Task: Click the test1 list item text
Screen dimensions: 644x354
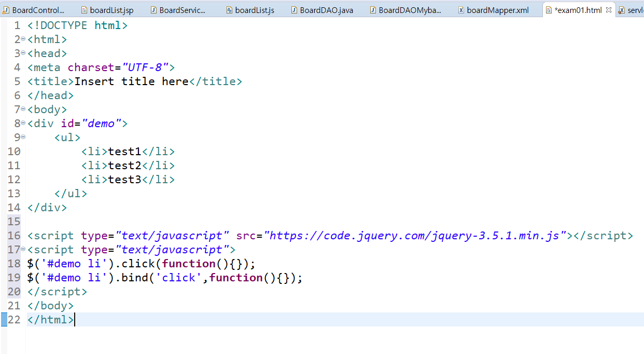Action: [x=124, y=152]
